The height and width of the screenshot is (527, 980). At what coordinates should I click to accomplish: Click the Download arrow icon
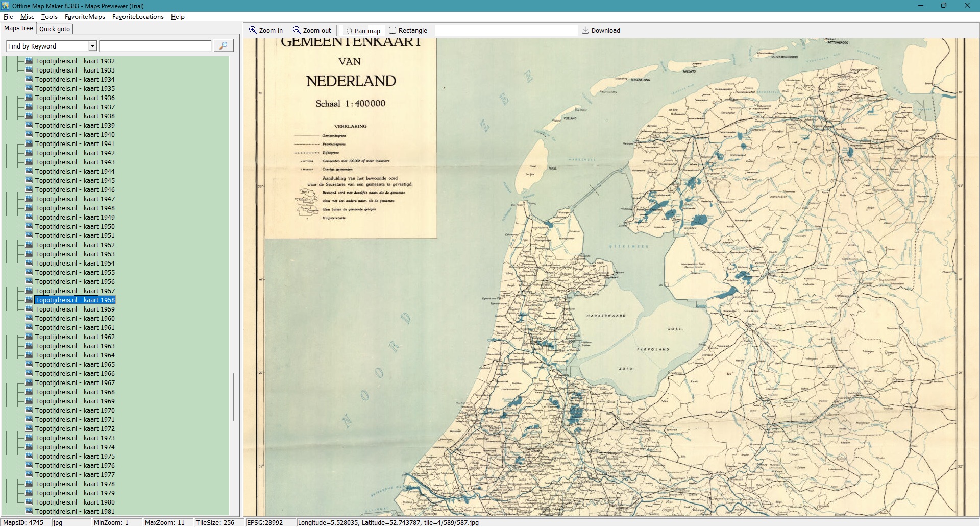585,30
